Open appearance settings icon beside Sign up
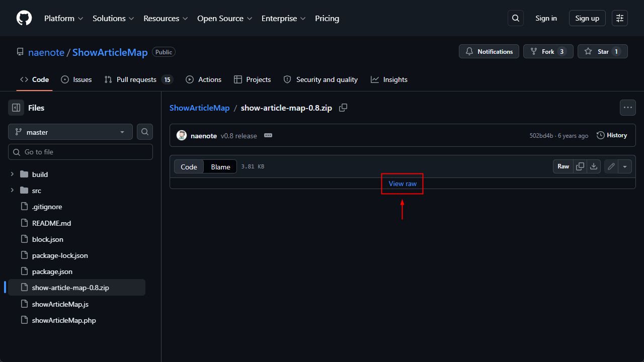 tap(620, 18)
